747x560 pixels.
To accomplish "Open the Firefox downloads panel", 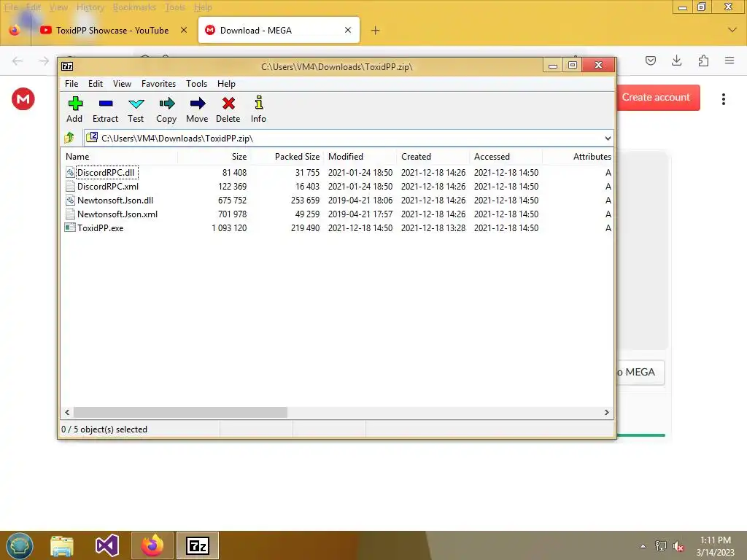I will [676, 61].
